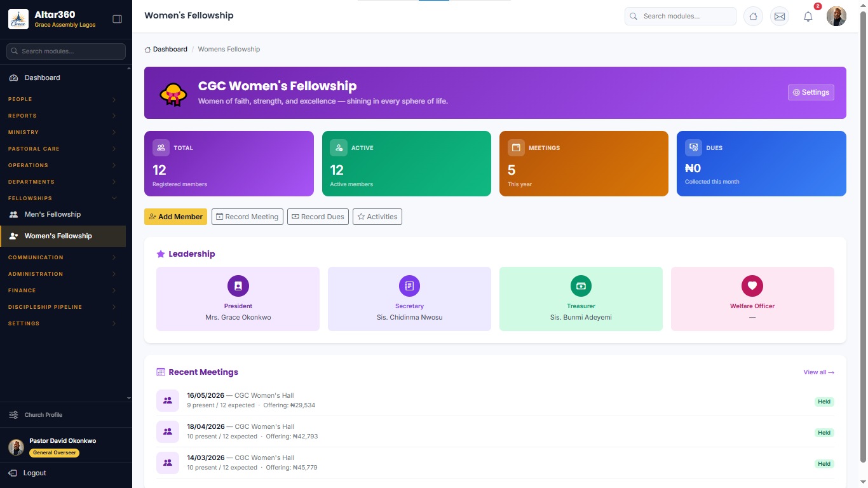Click the header Search modules field
The width and height of the screenshot is (868, 488).
[680, 17]
